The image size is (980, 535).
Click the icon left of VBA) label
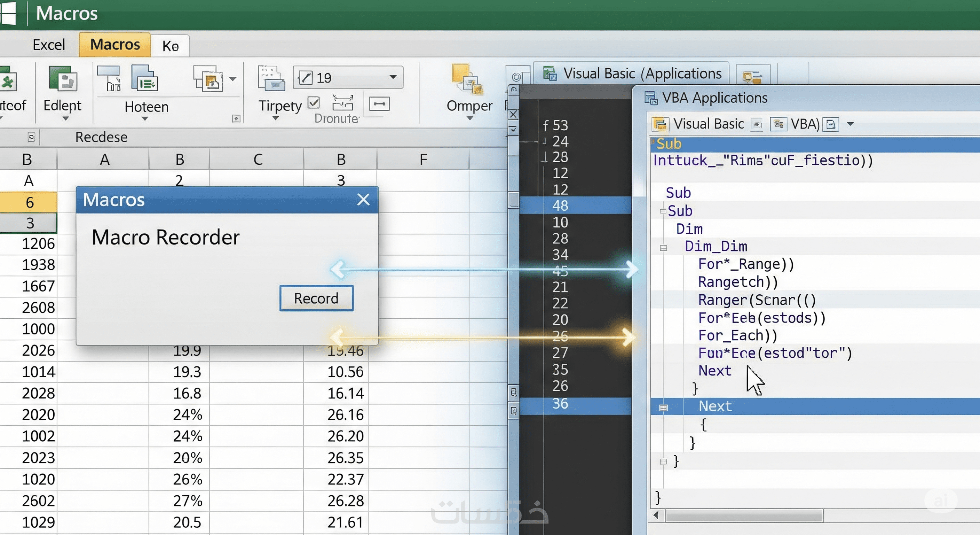(778, 124)
